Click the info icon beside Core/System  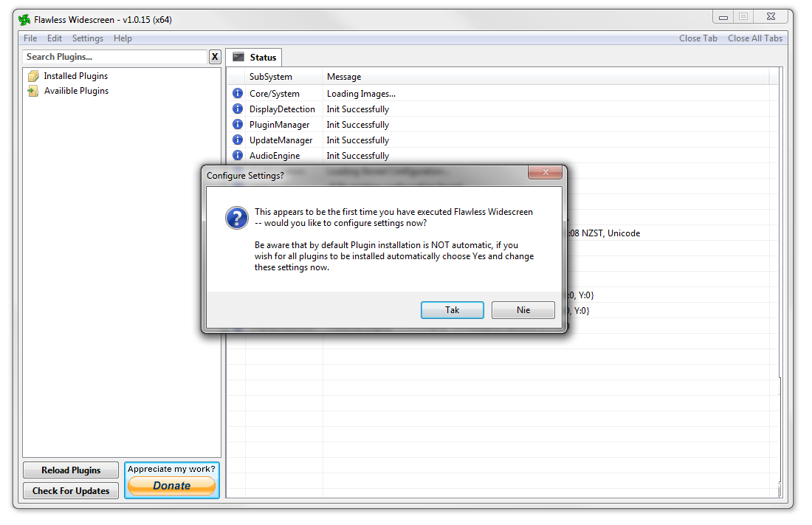pos(238,93)
